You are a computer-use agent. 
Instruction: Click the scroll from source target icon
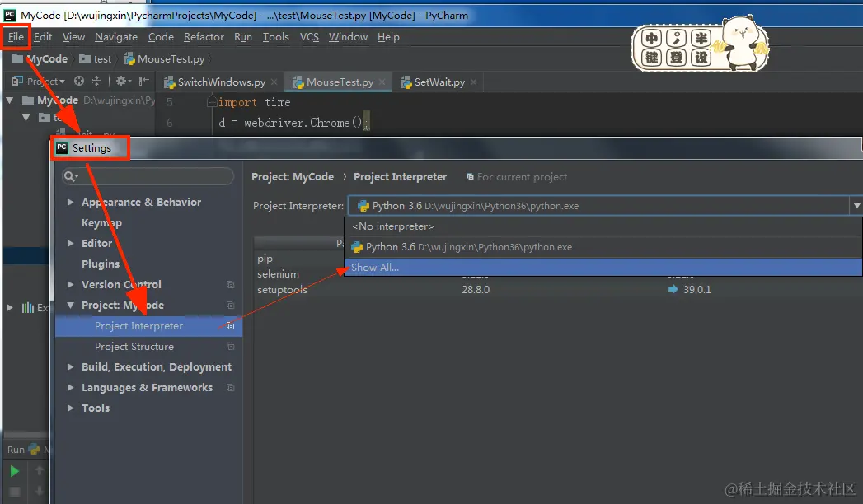pos(79,82)
